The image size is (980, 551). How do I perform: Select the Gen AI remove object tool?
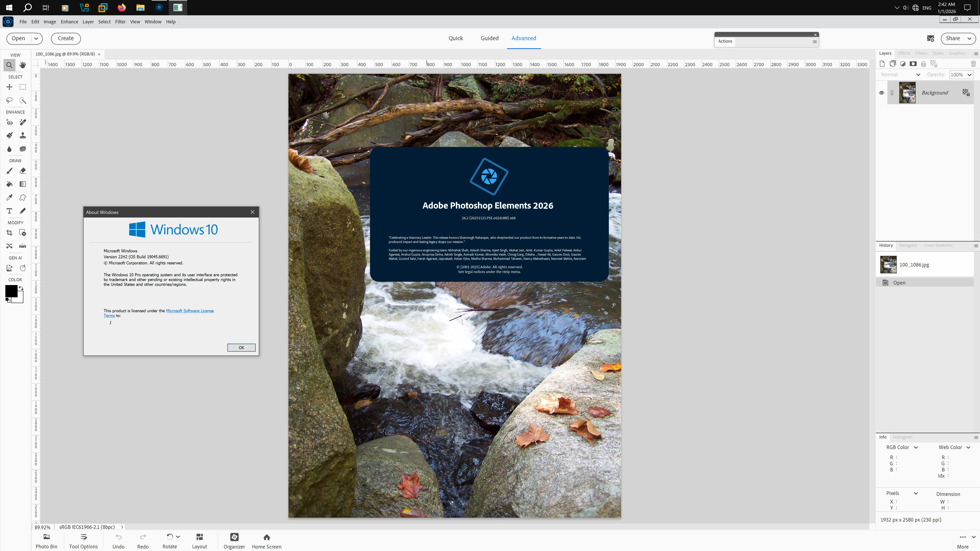pos(23,268)
